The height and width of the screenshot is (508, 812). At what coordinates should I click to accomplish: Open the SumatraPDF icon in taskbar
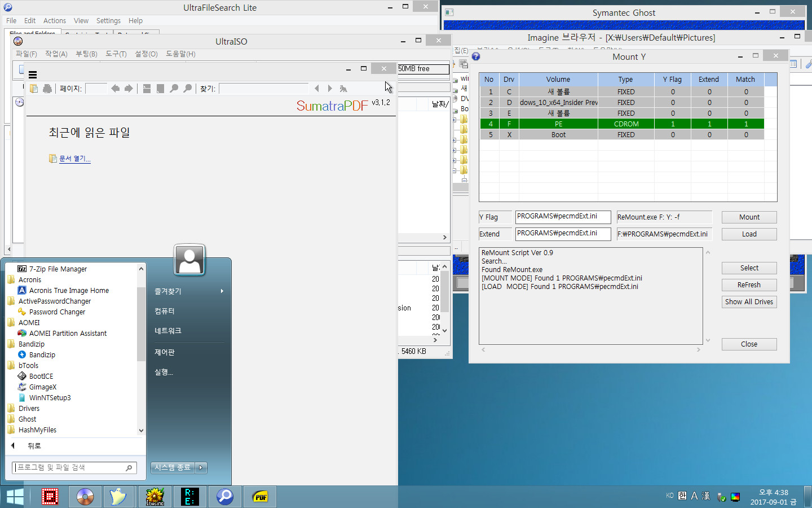(260, 497)
